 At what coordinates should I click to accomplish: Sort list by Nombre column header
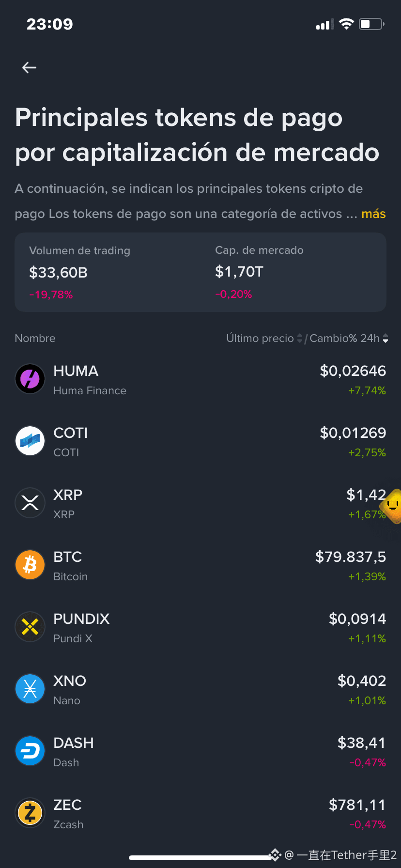tap(35, 338)
